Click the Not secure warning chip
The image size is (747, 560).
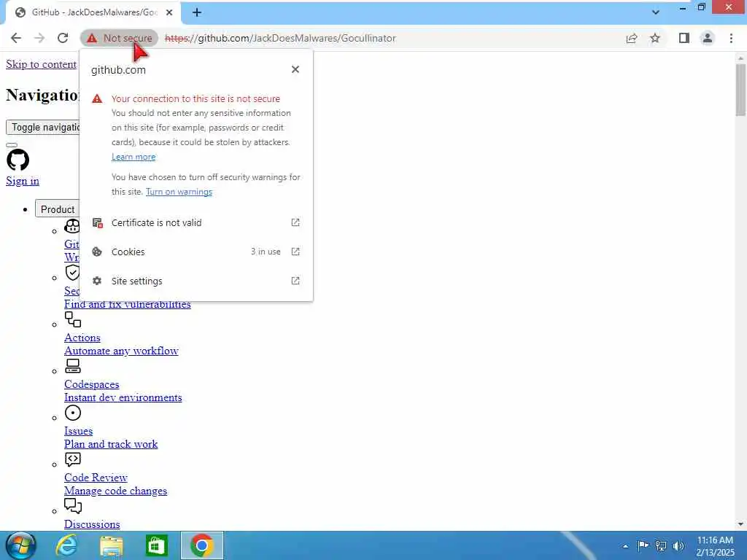119,38
